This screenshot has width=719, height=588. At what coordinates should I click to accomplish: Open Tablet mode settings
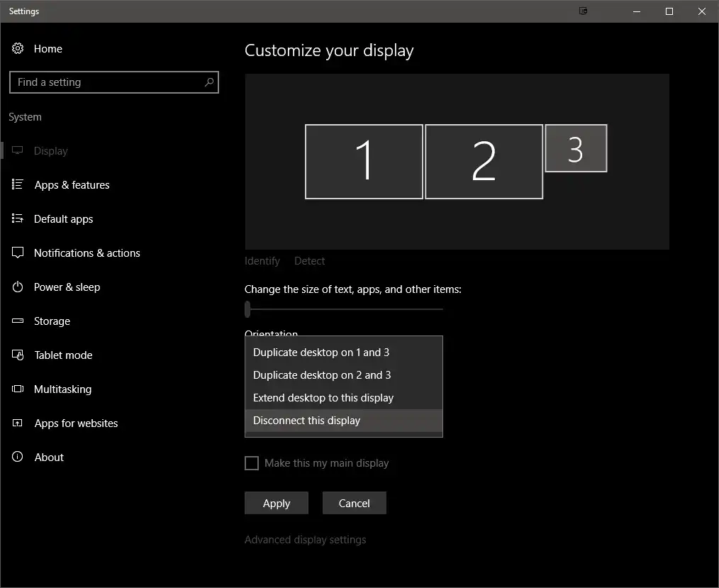point(64,355)
